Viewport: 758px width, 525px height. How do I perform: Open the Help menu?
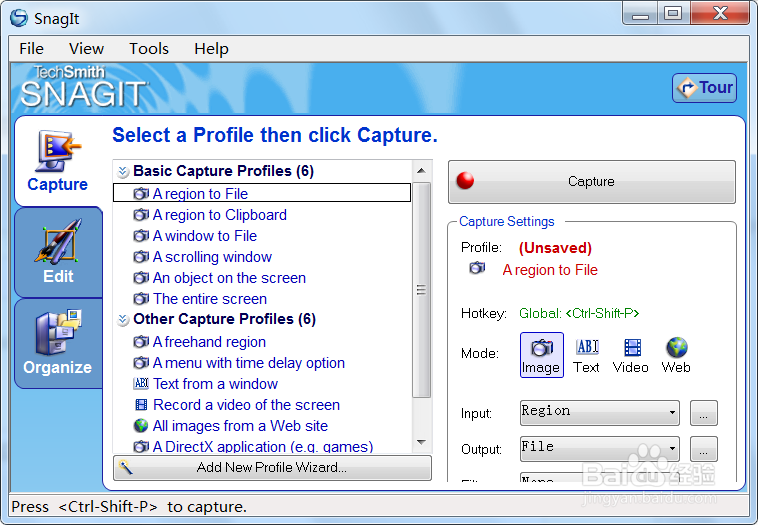tap(211, 49)
